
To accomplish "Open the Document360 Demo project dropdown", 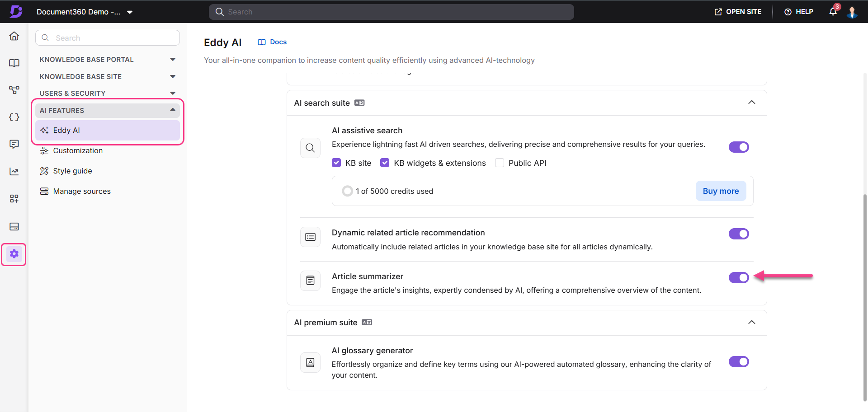I will click(x=85, y=12).
